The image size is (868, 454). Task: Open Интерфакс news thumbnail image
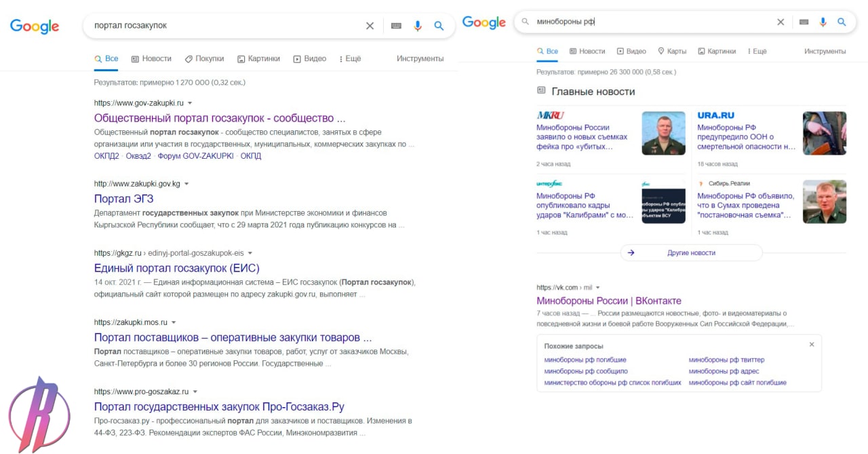click(663, 202)
